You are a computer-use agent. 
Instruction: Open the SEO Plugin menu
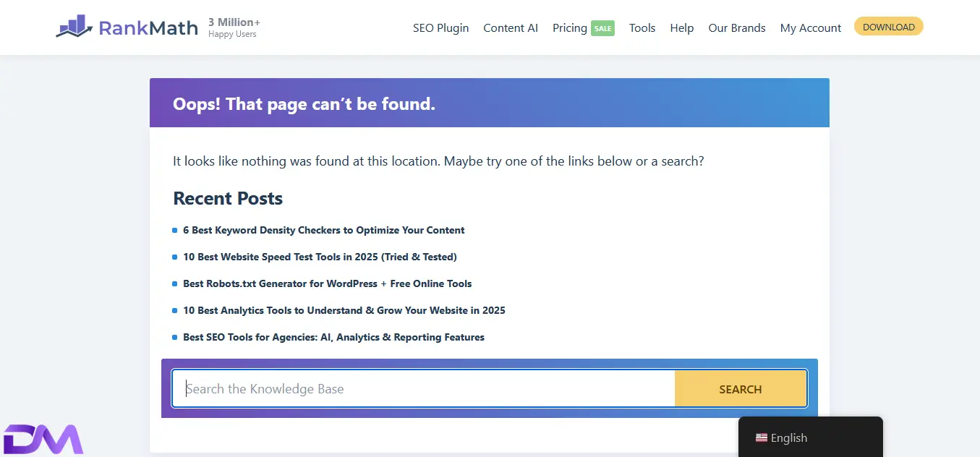(440, 27)
